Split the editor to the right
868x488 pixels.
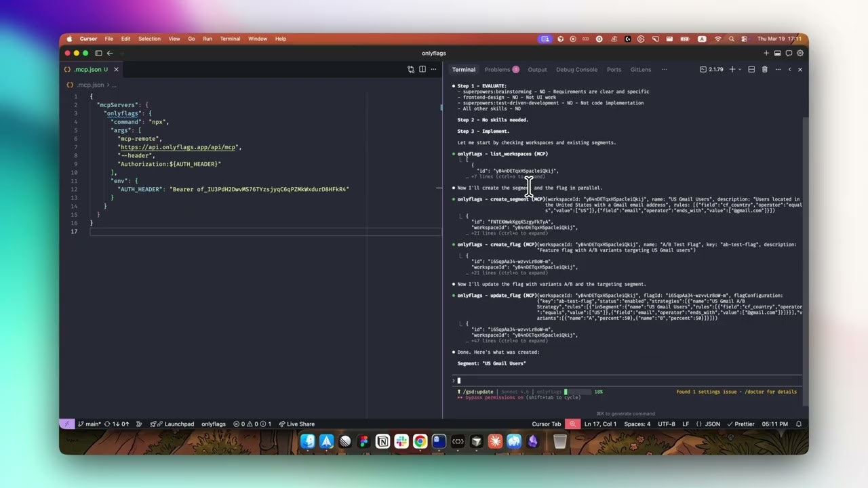422,69
